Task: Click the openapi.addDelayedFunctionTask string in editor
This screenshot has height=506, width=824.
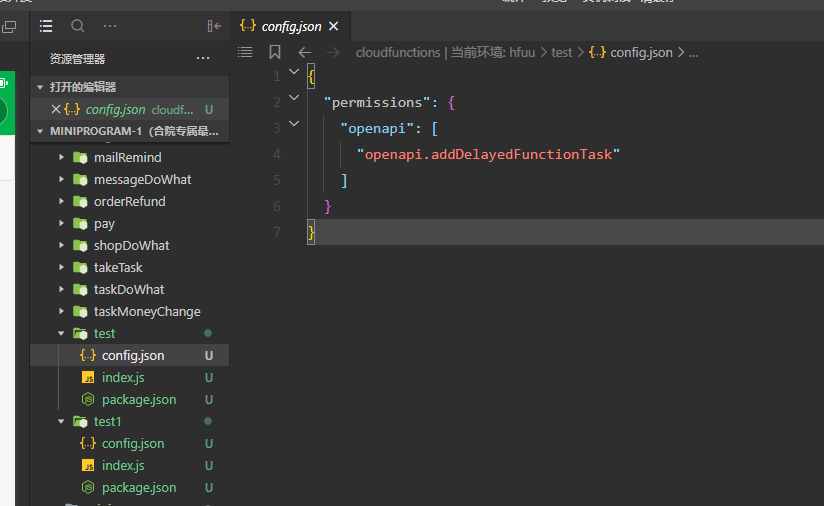Action: tap(488, 154)
